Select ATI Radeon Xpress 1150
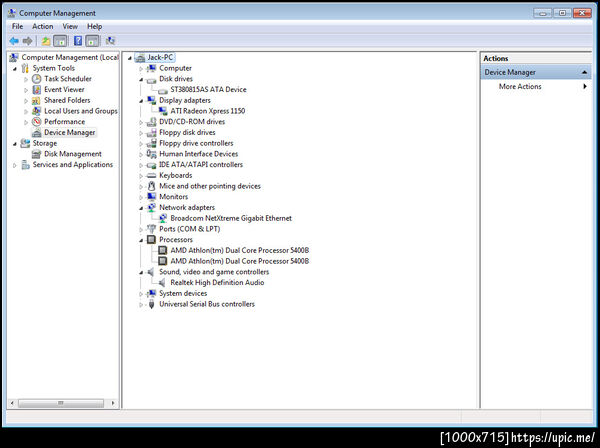The image size is (600, 448). tap(208, 111)
